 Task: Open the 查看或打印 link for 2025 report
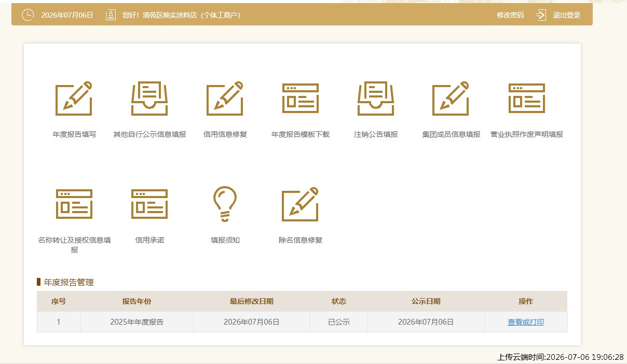coord(526,322)
